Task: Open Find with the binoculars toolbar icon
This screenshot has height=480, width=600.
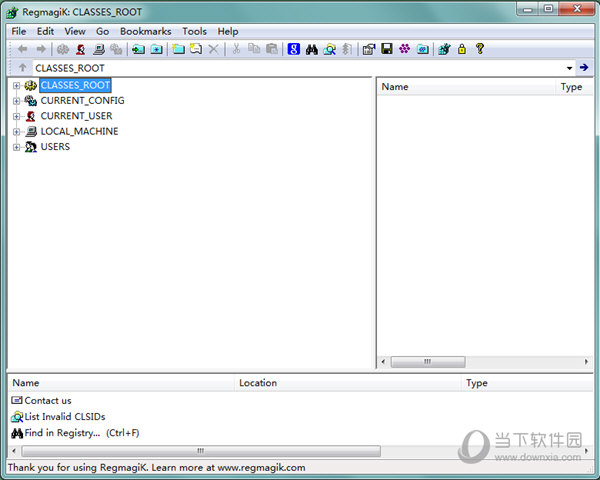Action: point(311,49)
